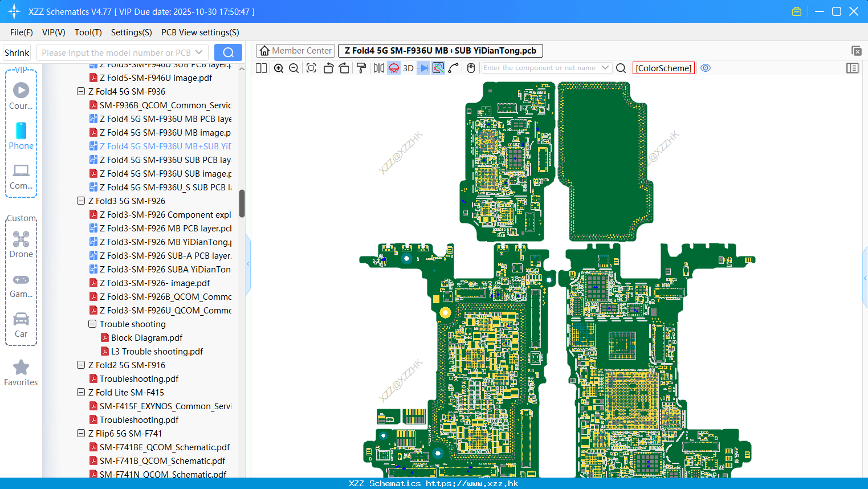Toggle the eye visibility icon
Image resolution: width=868 pixels, height=489 pixels.
click(x=706, y=68)
